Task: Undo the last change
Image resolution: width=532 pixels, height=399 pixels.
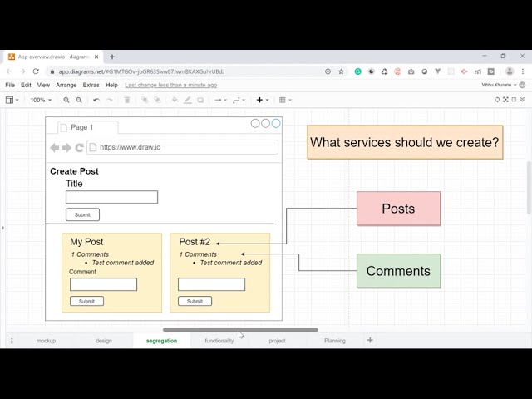Action: click(96, 100)
